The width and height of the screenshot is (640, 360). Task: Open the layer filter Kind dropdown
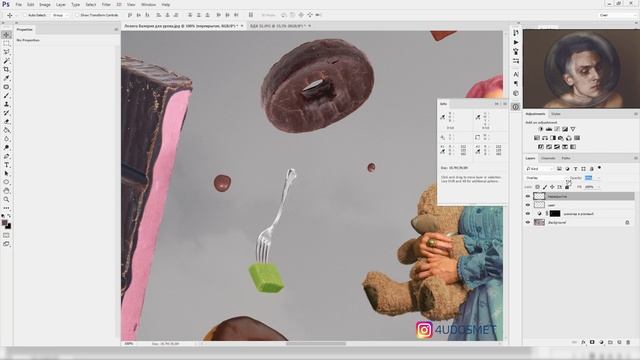click(x=539, y=169)
